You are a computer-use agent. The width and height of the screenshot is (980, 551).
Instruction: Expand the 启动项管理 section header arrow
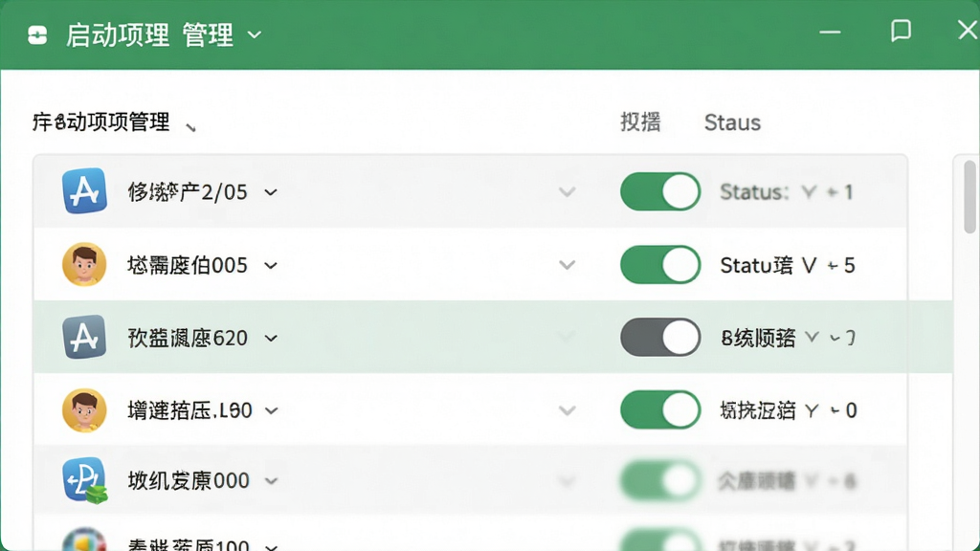190,127
